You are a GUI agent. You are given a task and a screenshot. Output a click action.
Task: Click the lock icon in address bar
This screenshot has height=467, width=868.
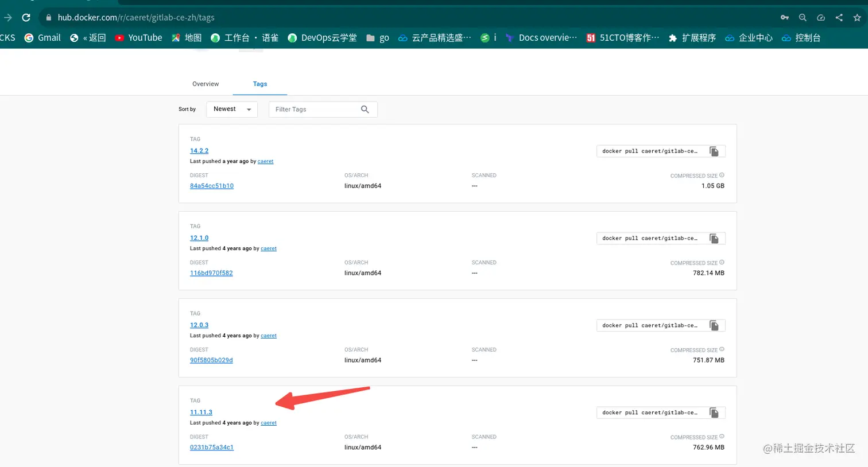pos(49,18)
